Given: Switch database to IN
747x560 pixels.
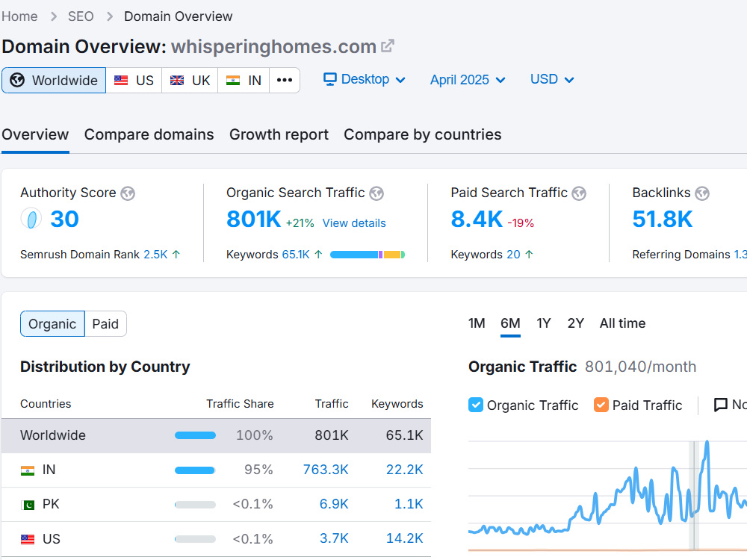Looking at the screenshot, I should pyautogui.click(x=244, y=80).
